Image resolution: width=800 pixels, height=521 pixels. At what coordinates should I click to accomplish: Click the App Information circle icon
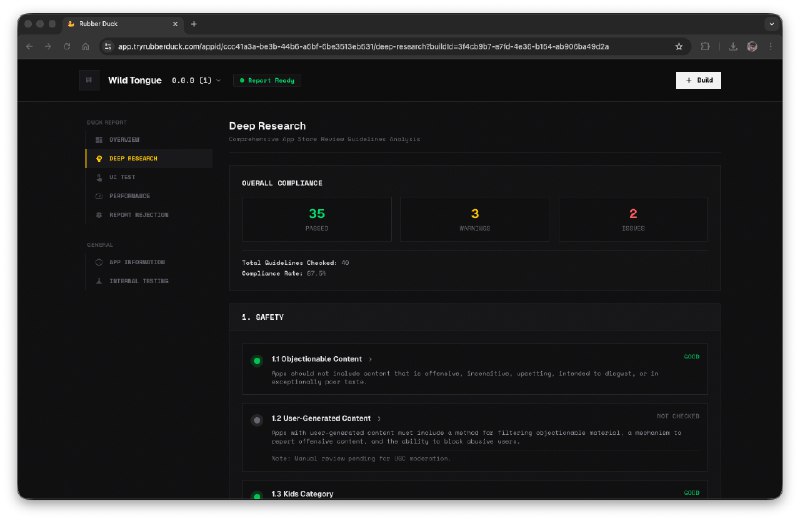pos(98,262)
